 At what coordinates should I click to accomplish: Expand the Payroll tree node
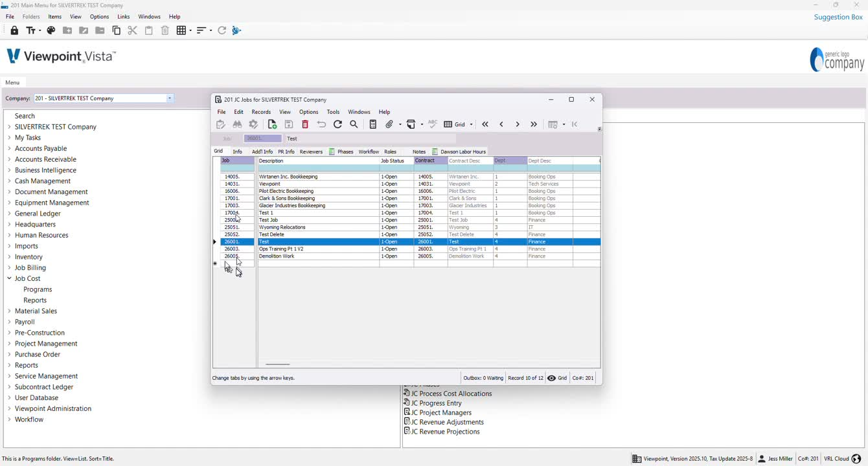[9, 322]
